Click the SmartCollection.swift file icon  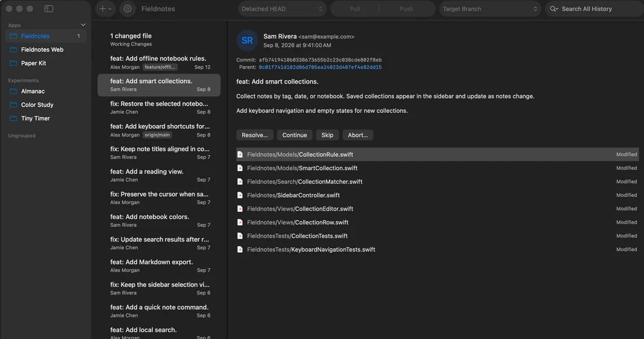pyautogui.click(x=240, y=168)
